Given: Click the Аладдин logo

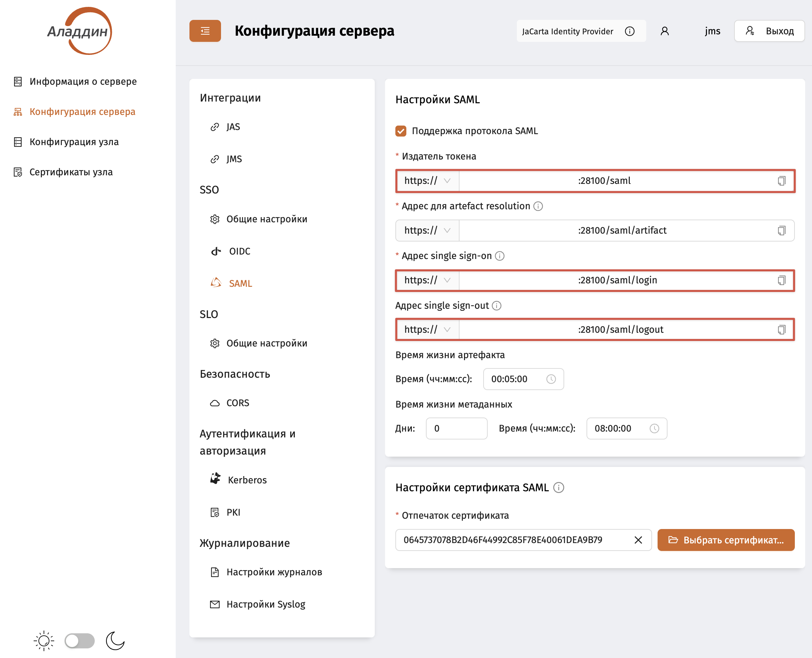Looking at the screenshot, I should click(80, 31).
